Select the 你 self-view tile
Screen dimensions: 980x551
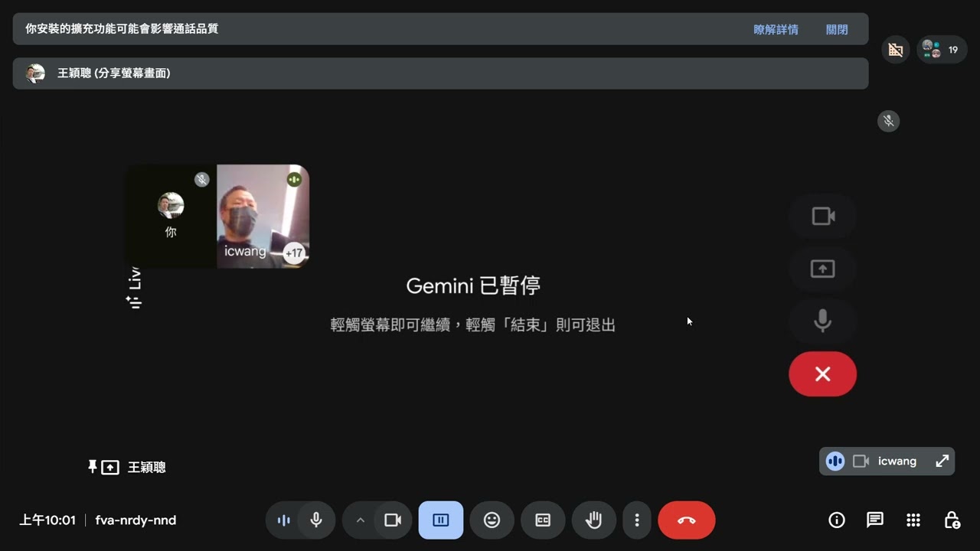click(x=171, y=217)
